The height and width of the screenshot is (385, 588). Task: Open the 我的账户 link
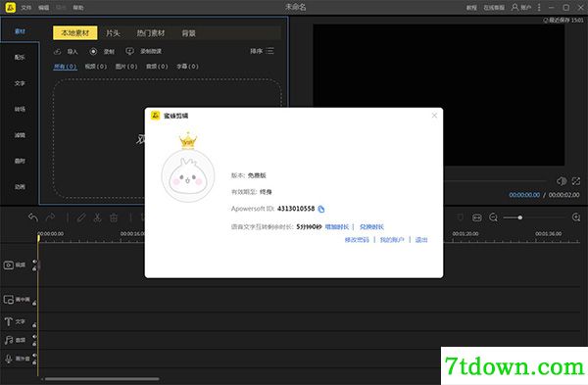[x=392, y=240]
